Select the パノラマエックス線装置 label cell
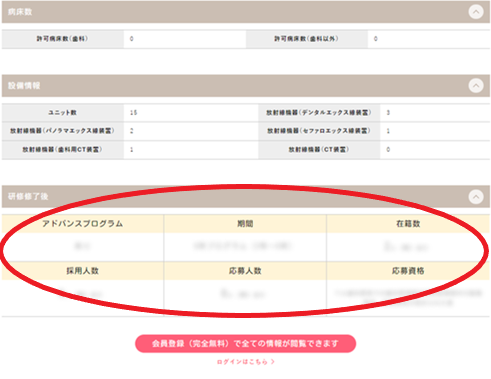The image size is (491, 379). [63, 131]
